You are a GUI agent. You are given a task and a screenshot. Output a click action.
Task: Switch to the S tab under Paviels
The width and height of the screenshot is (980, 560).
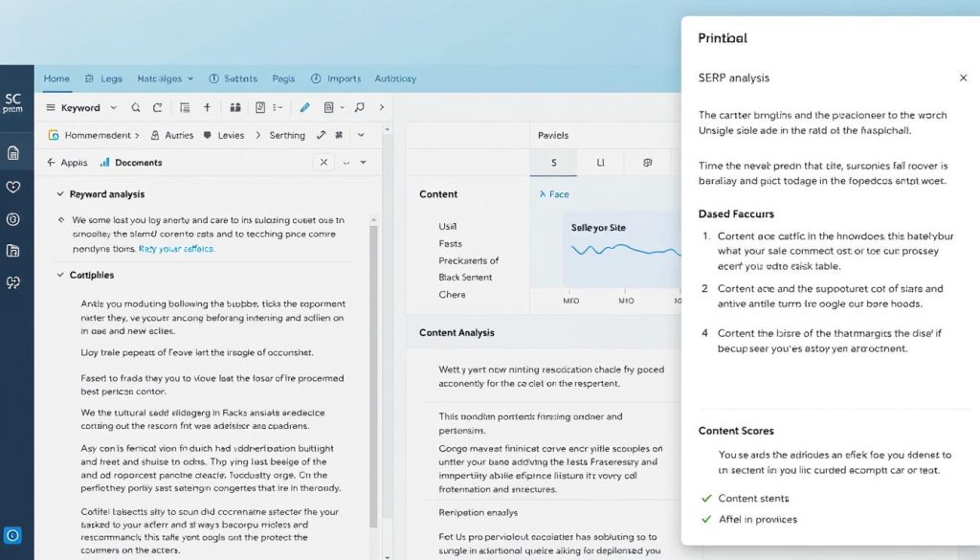click(x=553, y=163)
